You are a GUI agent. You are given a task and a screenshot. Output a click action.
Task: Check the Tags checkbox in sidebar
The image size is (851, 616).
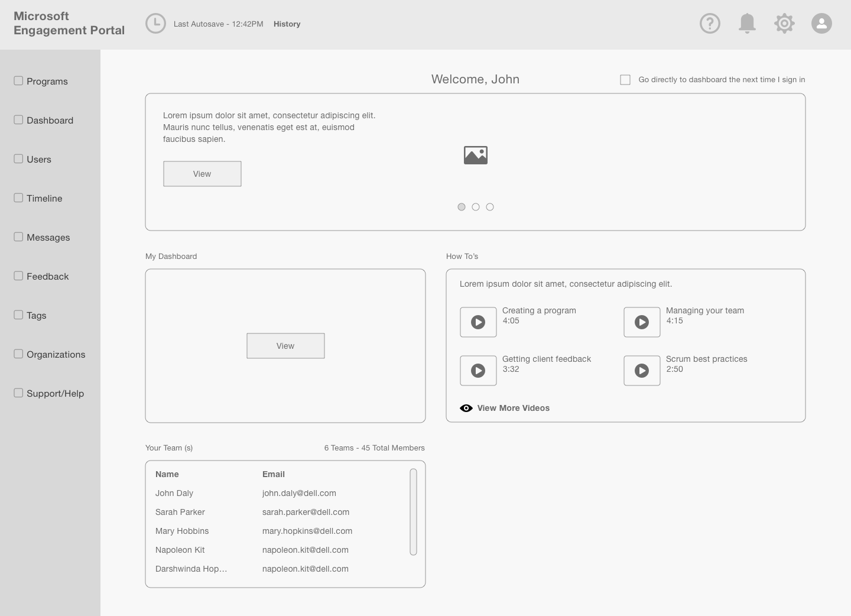point(18,315)
